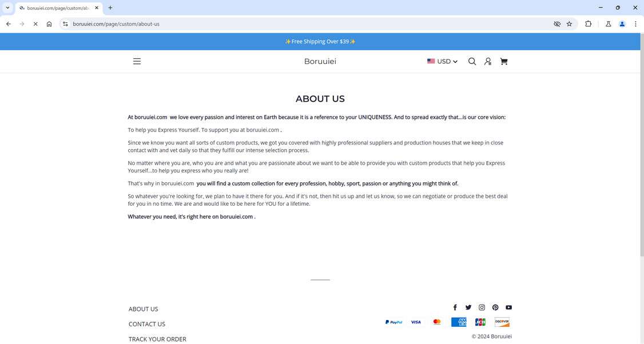Open Chrome Labs flask icon
Image resolution: width=644 pixels, height=344 pixels.
tap(609, 24)
